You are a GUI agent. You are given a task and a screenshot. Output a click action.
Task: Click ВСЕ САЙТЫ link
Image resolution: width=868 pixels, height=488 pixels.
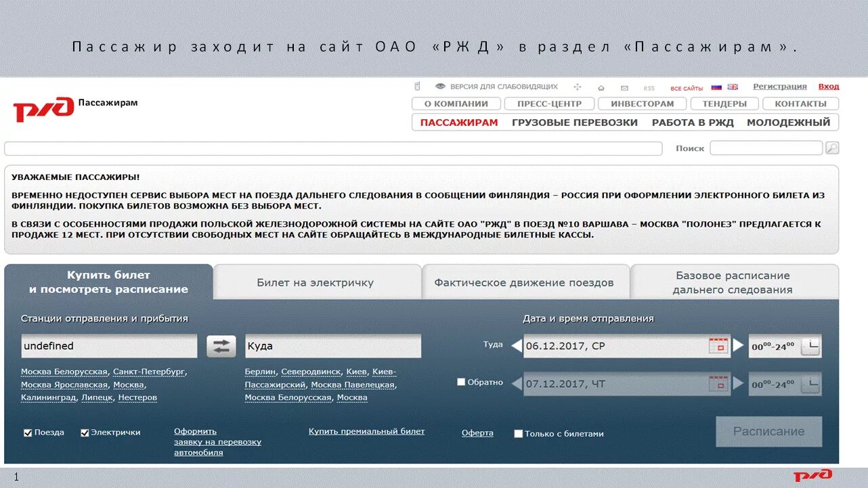687,89
